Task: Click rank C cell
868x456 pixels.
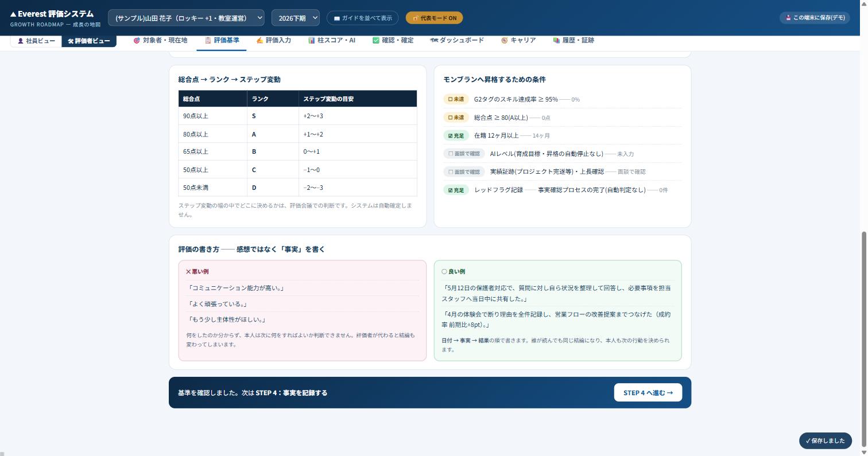Action: pos(273,169)
